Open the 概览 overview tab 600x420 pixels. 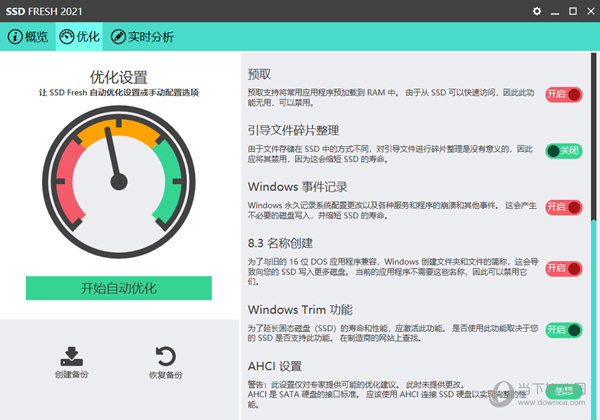[28, 37]
